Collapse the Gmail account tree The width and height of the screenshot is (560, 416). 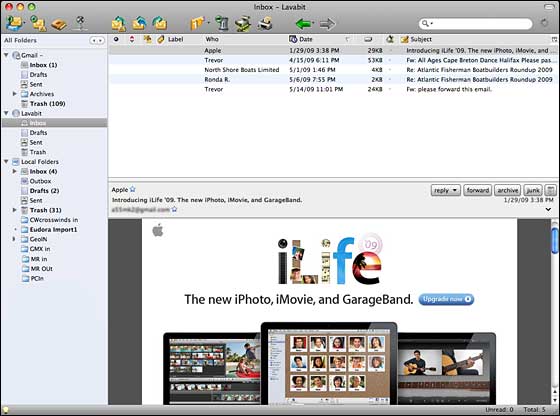[x=6, y=55]
